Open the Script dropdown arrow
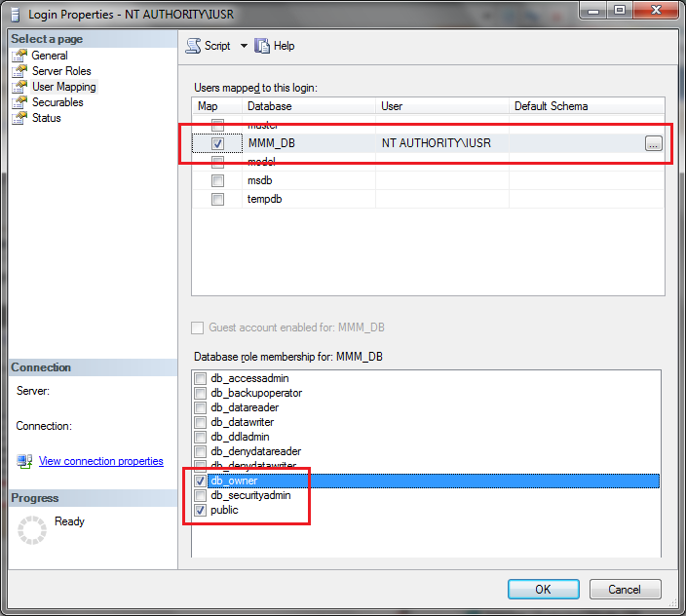The image size is (686, 616). click(x=244, y=46)
